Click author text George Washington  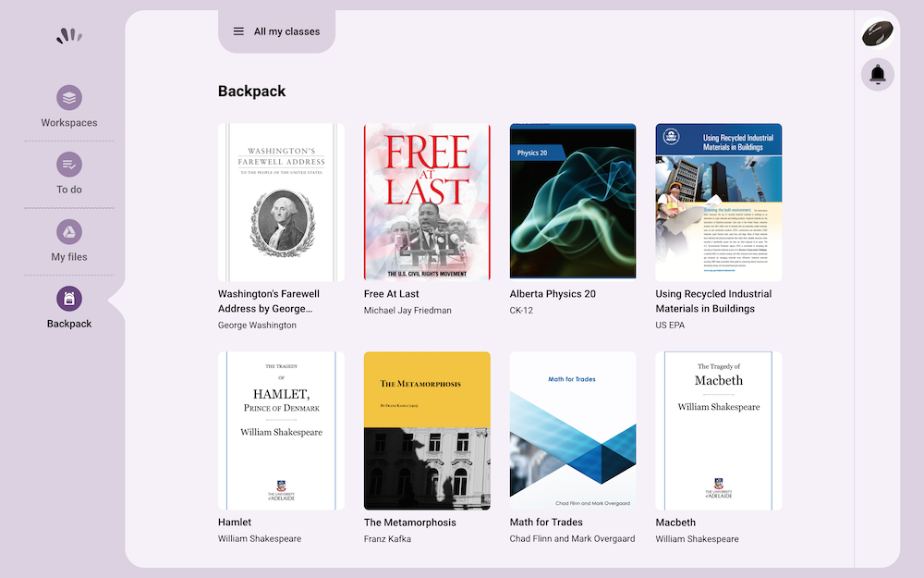tap(257, 325)
